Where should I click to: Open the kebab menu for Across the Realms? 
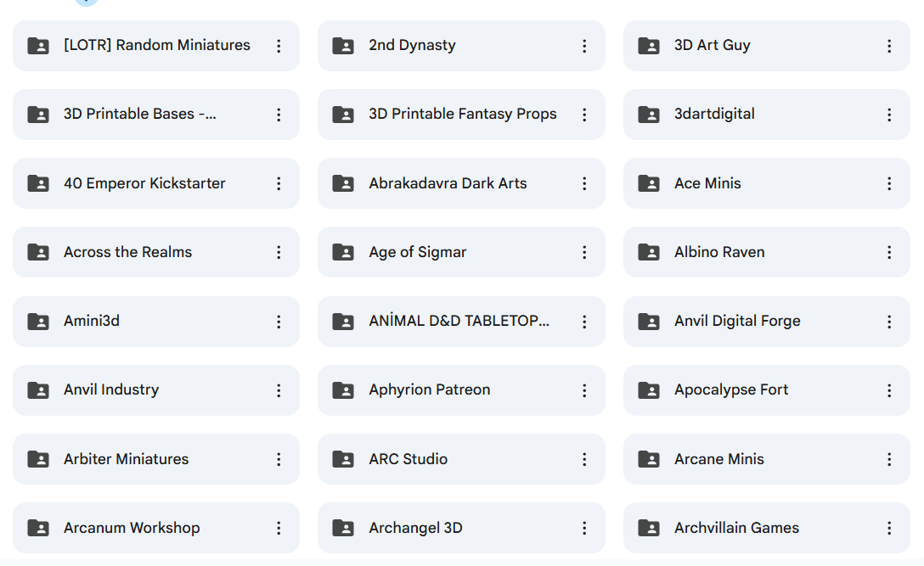click(x=279, y=253)
